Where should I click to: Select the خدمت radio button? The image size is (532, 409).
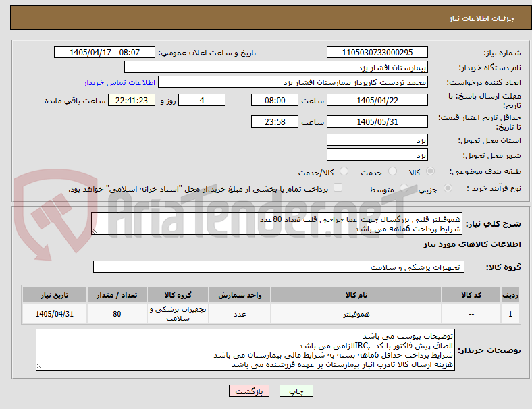[392, 171]
